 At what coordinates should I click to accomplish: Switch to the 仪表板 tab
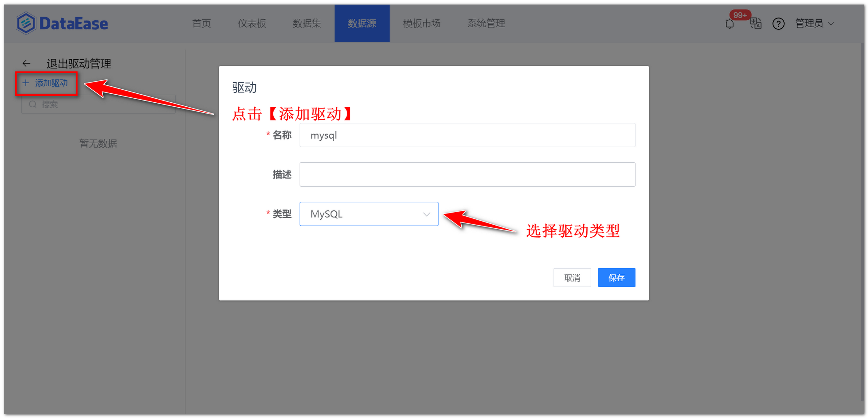tap(252, 24)
